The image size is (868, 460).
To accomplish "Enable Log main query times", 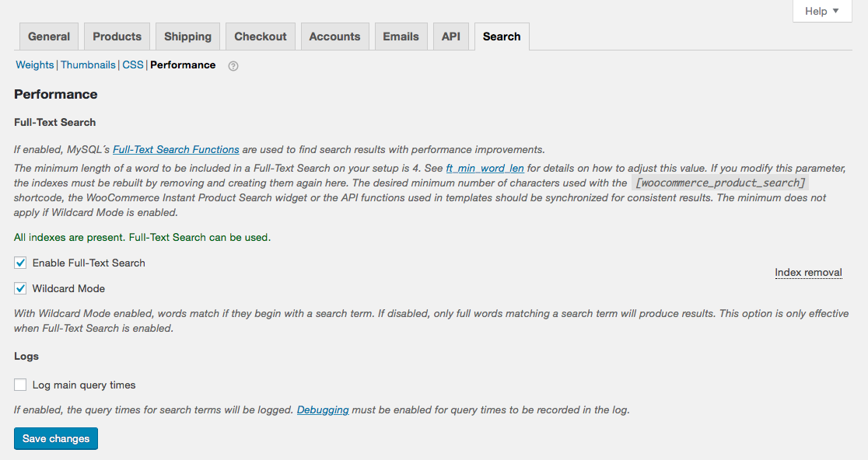I will pos(21,385).
